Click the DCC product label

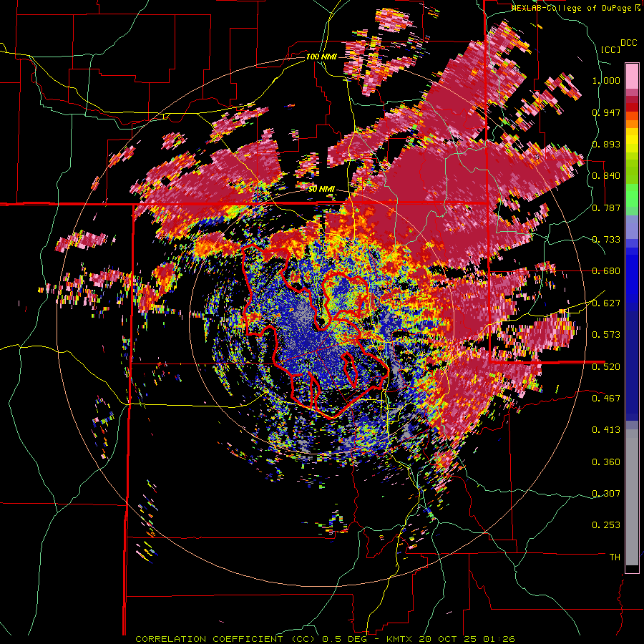click(628, 43)
